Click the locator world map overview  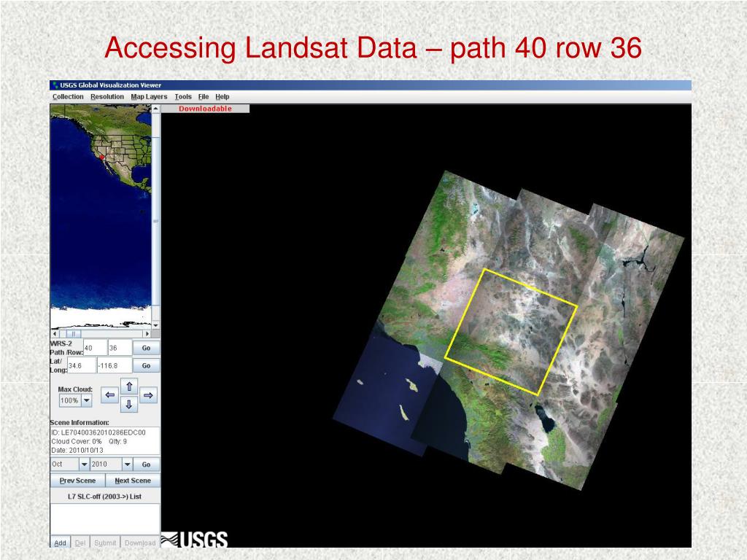pos(101,217)
